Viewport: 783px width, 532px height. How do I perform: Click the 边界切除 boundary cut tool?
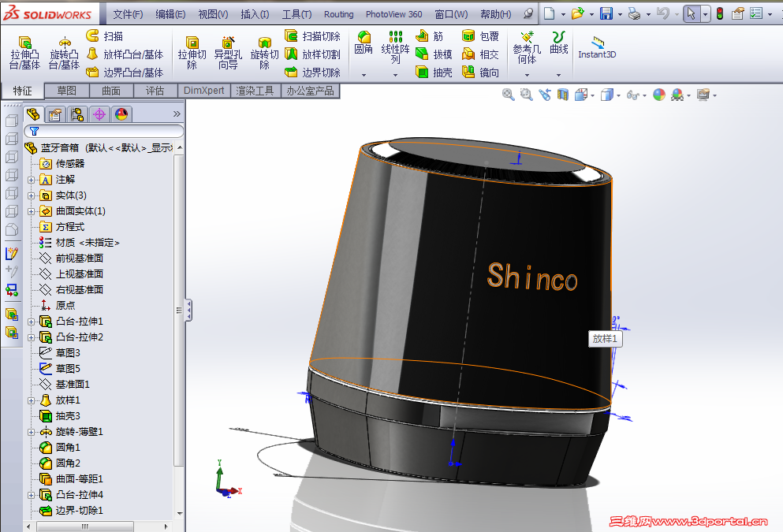point(312,73)
